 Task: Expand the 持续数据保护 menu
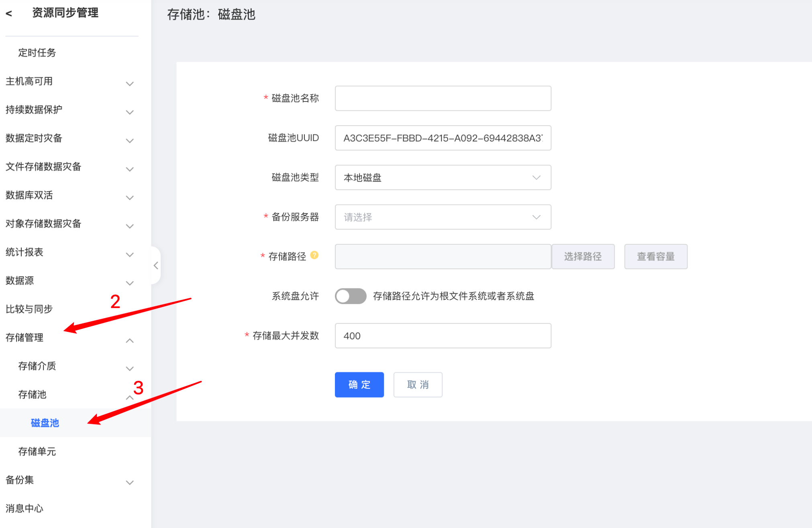click(x=34, y=110)
